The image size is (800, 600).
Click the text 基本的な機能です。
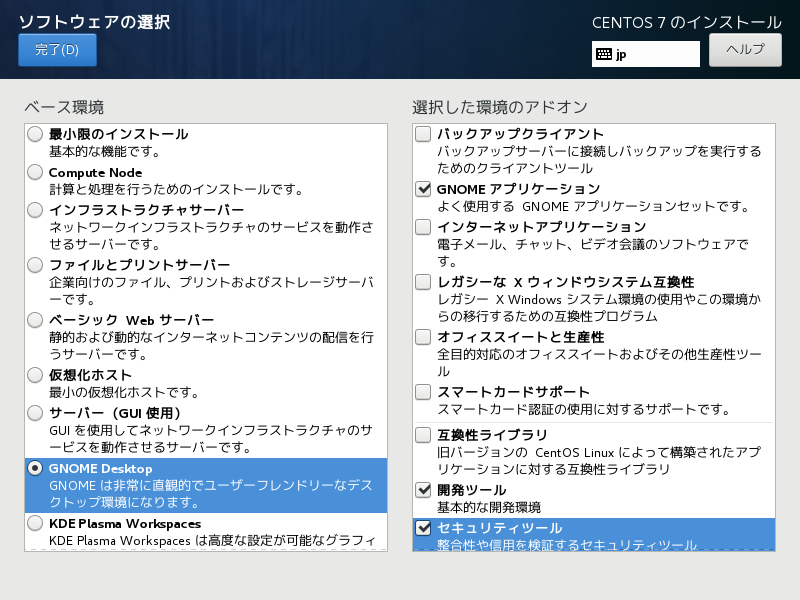(105, 152)
